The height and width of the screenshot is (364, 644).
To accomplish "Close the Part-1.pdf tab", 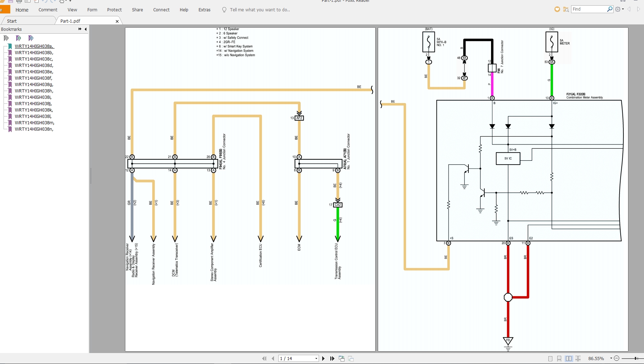I will tap(117, 22).
